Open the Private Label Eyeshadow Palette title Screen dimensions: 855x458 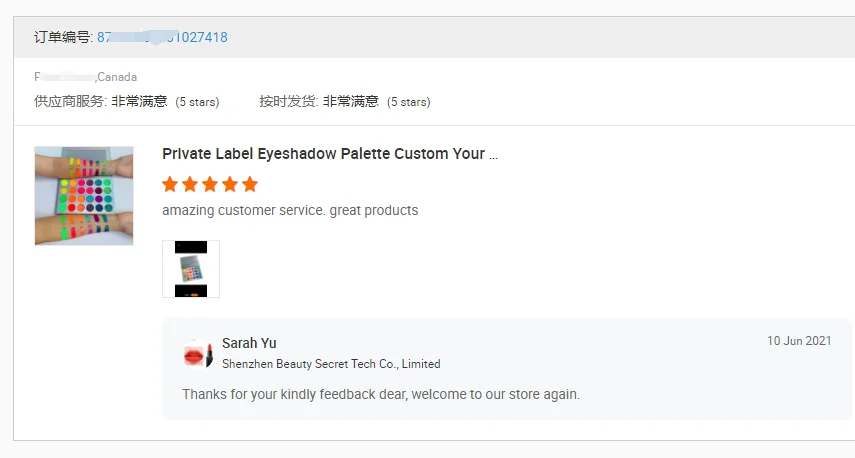[x=330, y=154]
